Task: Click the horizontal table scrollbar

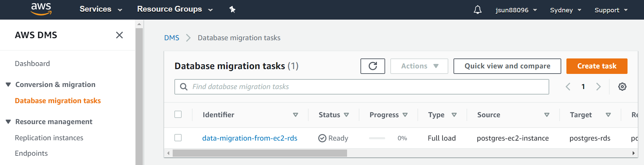Action: (260, 153)
